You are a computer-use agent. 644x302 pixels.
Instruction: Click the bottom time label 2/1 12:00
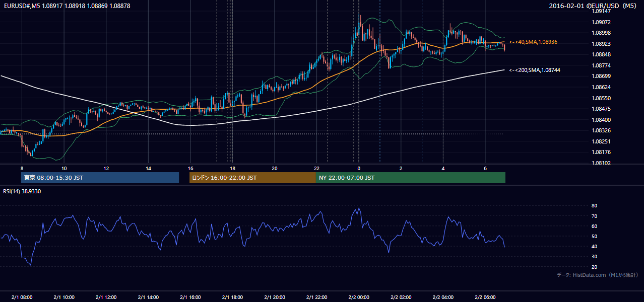click(x=106, y=297)
